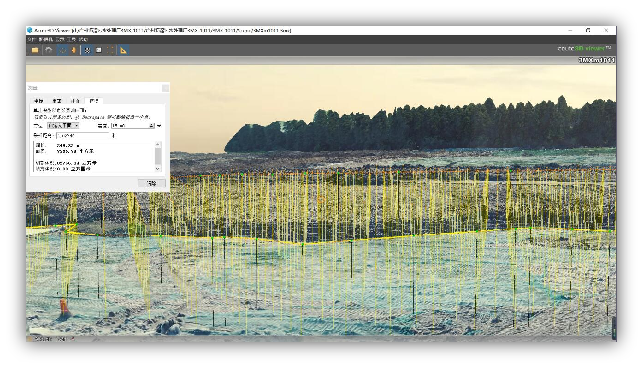The width and height of the screenshot is (644, 369).
Task: Toggle the checkered texture render mode icon
Action: click(87, 50)
